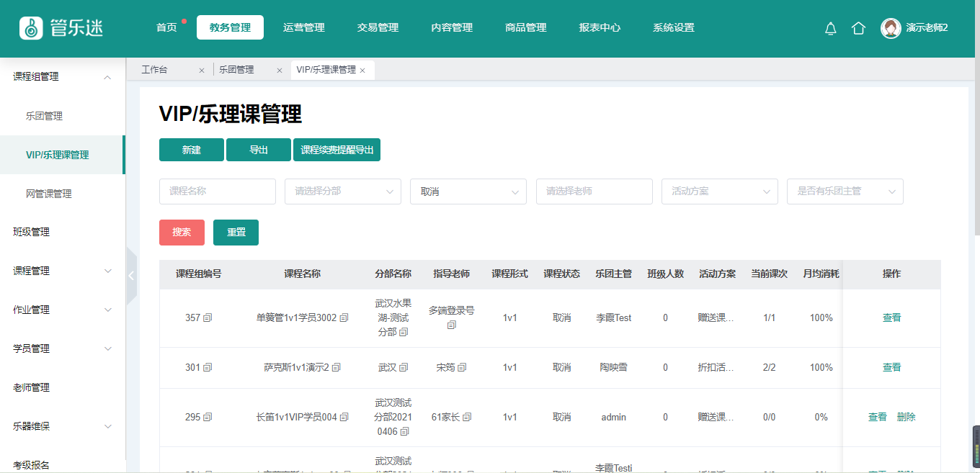
Task: Collapse the left sidebar panel handle
Action: [131, 276]
